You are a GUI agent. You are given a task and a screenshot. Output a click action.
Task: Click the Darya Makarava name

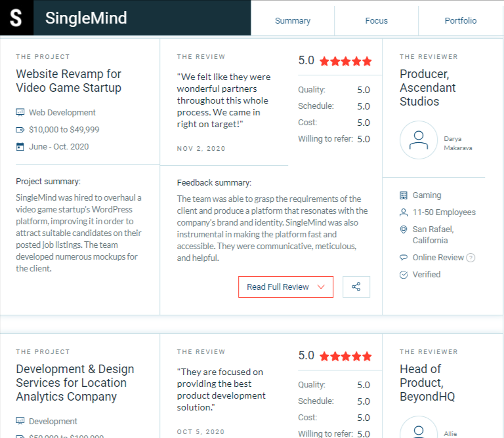[457, 143]
